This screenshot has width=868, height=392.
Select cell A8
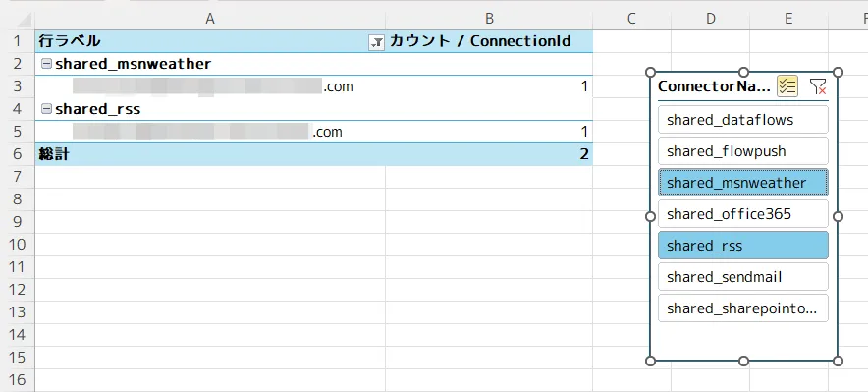tap(210, 199)
